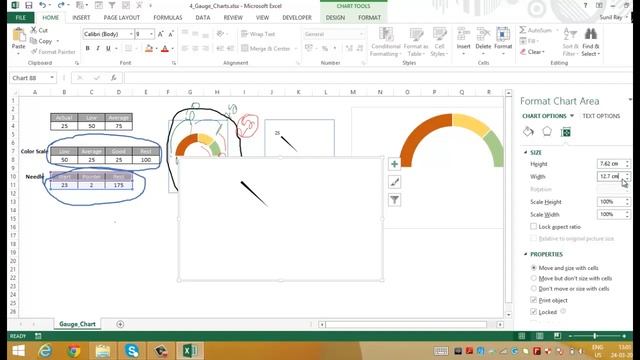Click the font color A icon

(165, 49)
